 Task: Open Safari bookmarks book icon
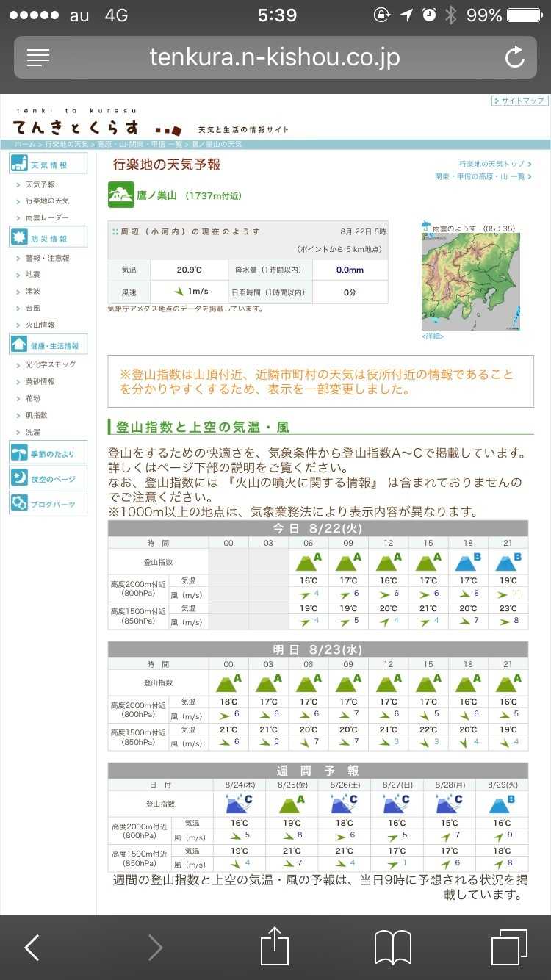pyautogui.click(x=392, y=947)
